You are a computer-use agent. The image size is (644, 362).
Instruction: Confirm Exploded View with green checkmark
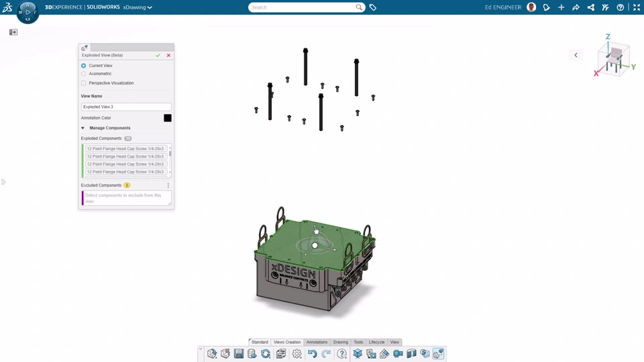click(158, 56)
